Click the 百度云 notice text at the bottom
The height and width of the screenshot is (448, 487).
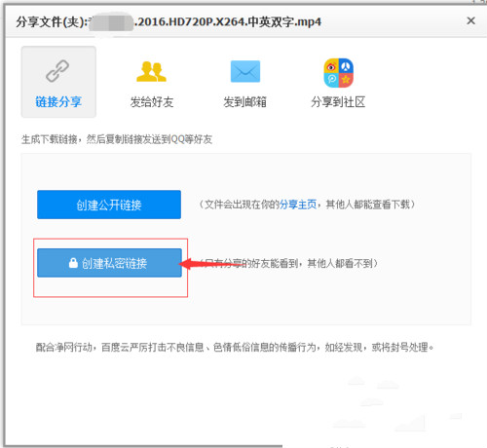[235, 348]
